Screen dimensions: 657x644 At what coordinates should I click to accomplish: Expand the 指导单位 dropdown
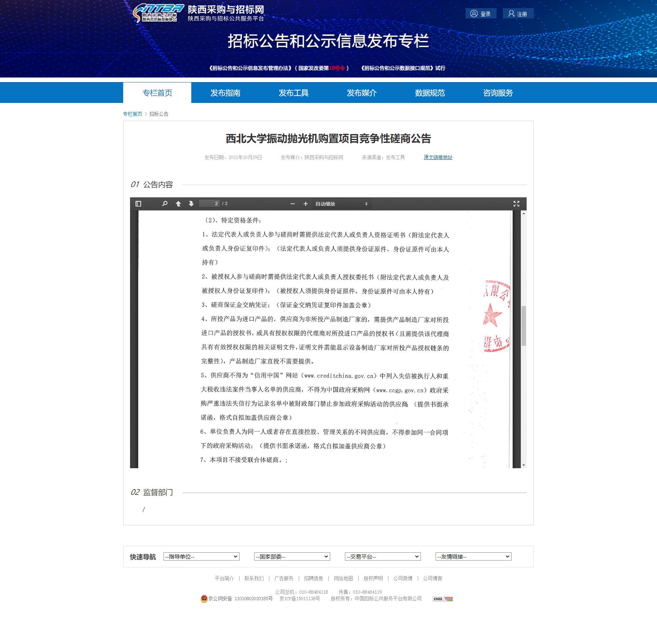tap(201, 556)
